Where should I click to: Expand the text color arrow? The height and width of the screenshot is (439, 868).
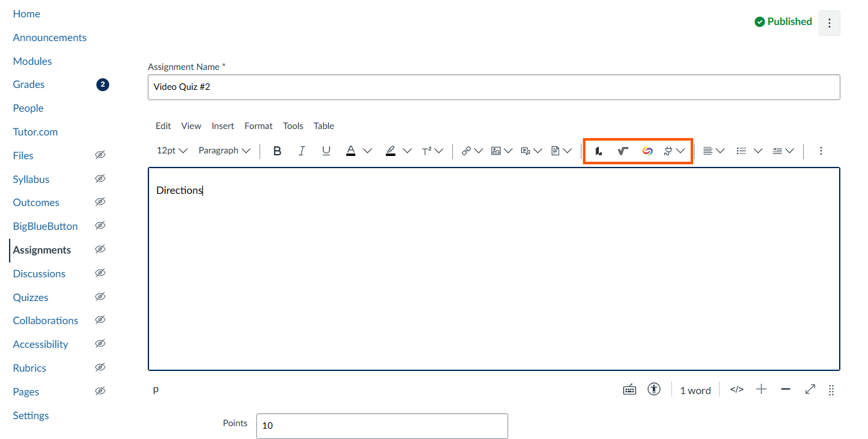pyautogui.click(x=368, y=151)
